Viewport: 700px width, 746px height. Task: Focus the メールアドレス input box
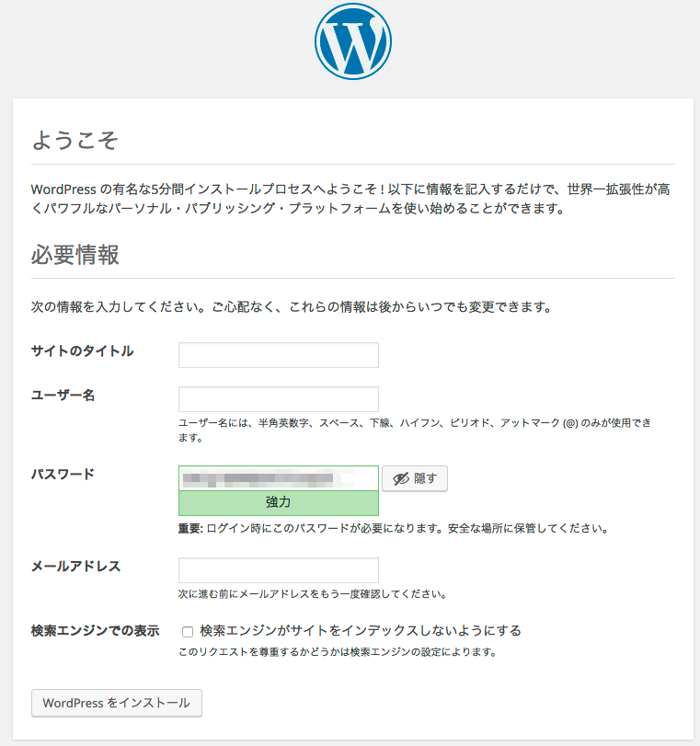278,569
